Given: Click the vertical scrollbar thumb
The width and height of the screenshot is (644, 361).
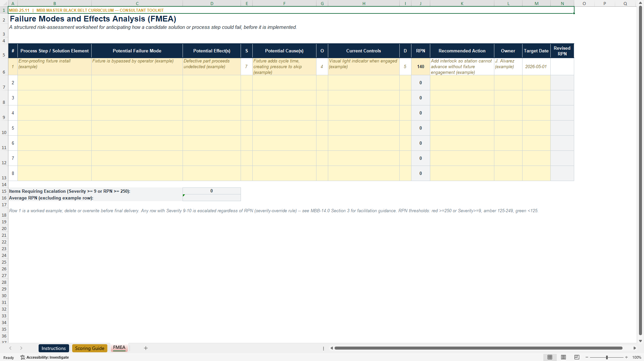Looking at the screenshot, I should coord(640,171).
